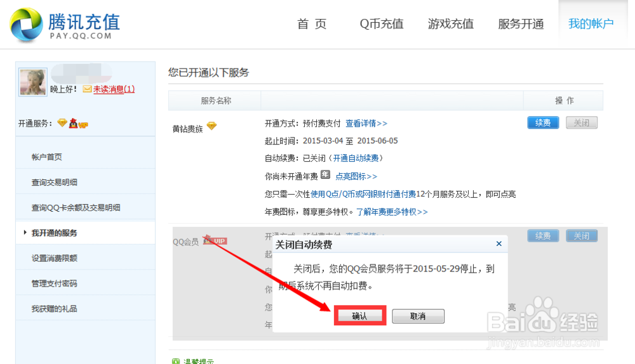
Task: Click the yellow diamond icon next to 黄钻贵族
Action: coord(212,126)
